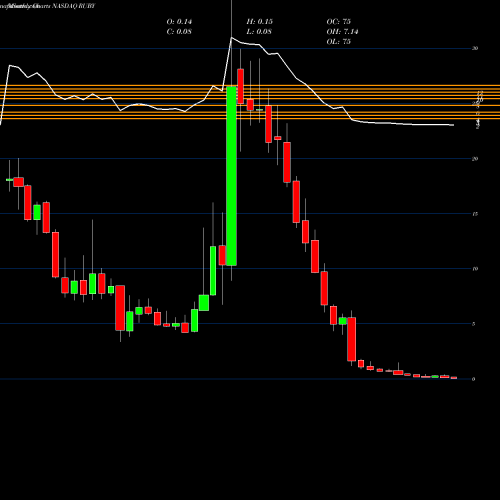Click the 5 price axis label
The width and height of the screenshot is (500, 500).
[x=474, y=324]
